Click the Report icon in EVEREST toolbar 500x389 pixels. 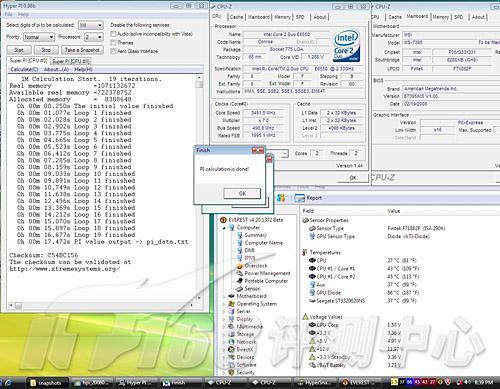point(300,198)
